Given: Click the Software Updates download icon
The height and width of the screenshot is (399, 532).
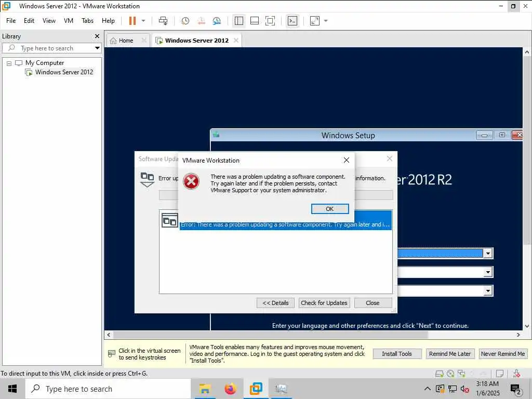Looking at the screenshot, I should click(147, 180).
